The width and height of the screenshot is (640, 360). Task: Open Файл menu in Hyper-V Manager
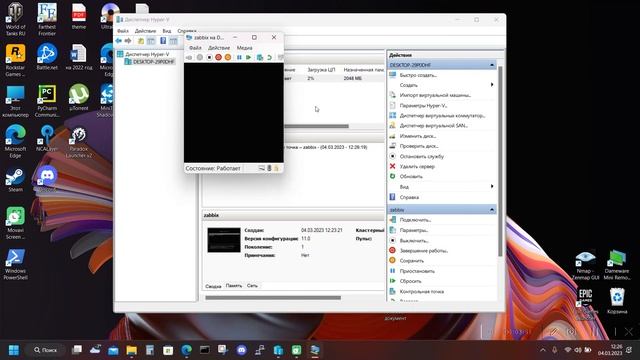(x=123, y=31)
